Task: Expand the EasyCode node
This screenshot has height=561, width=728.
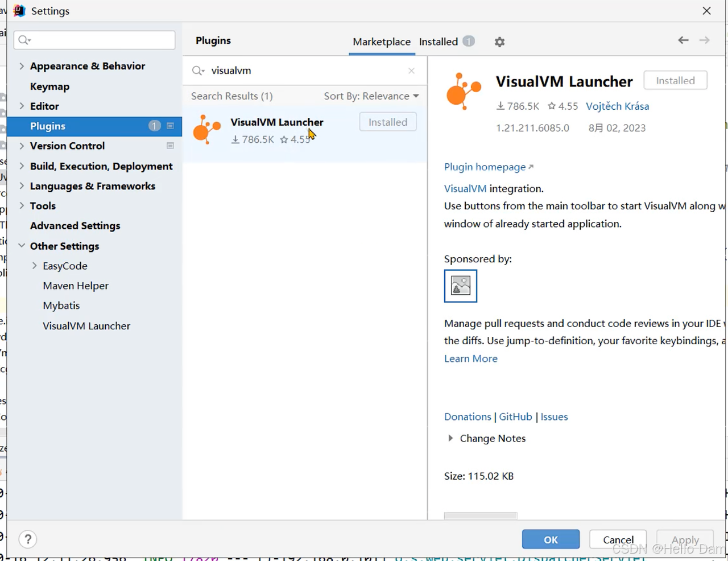Action: [34, 266]
